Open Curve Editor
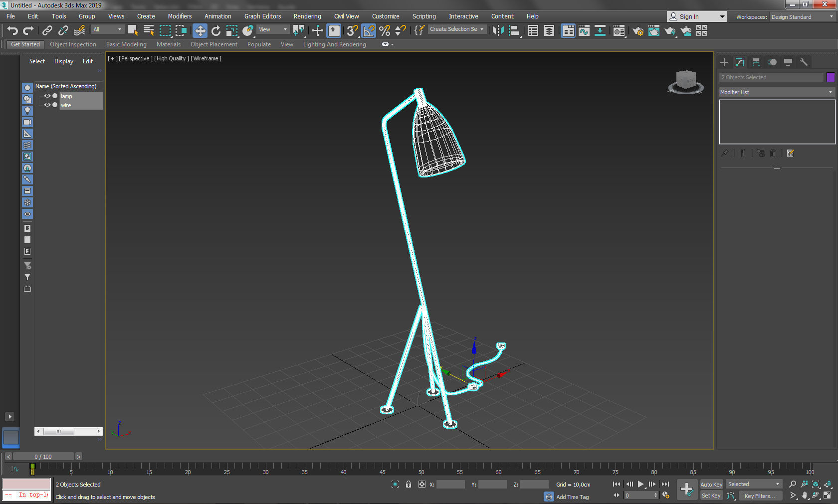838x504 pixels. pyautogui.click(x=584, y=31)
